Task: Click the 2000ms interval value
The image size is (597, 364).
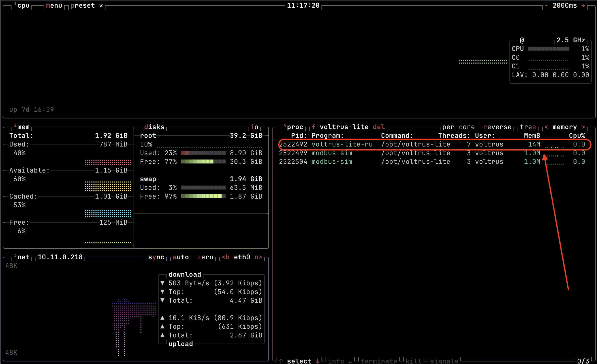Action: tap(565, 6)
